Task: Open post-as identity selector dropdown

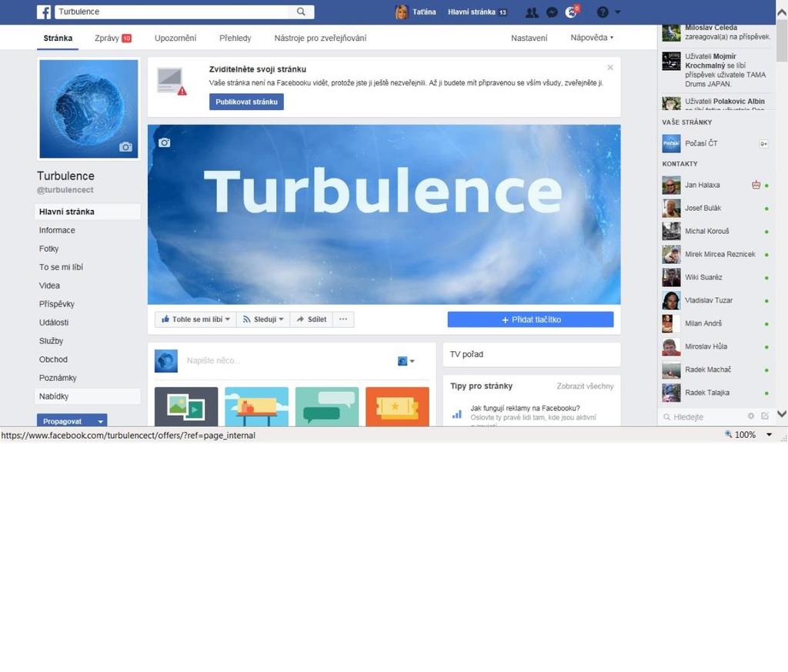Action: (406, 361)
